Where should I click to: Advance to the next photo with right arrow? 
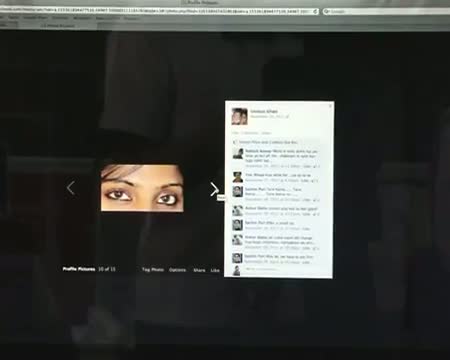pos(214,189)
